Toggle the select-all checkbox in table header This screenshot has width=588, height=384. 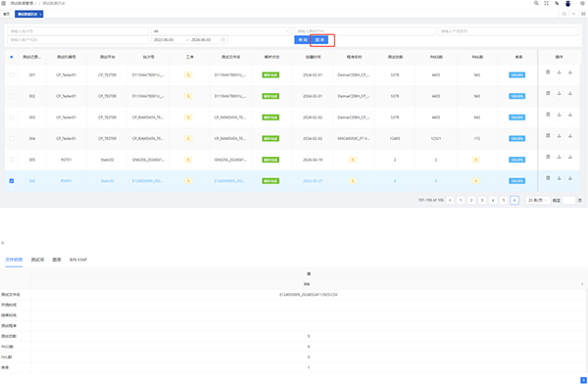pyautogui.click(x=12, y=57)
